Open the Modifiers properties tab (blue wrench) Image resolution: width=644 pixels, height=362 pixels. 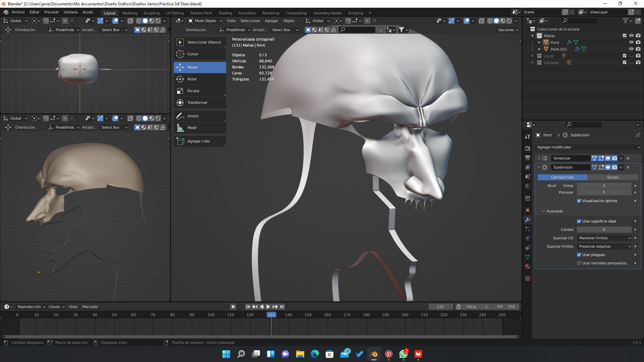(528, 220)
